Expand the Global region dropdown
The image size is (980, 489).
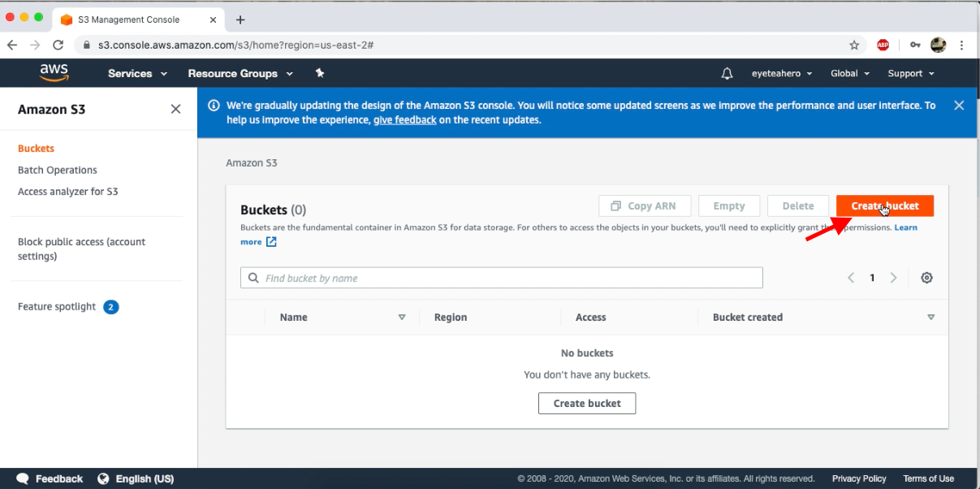pyautogui.click(x=849, y=73)
